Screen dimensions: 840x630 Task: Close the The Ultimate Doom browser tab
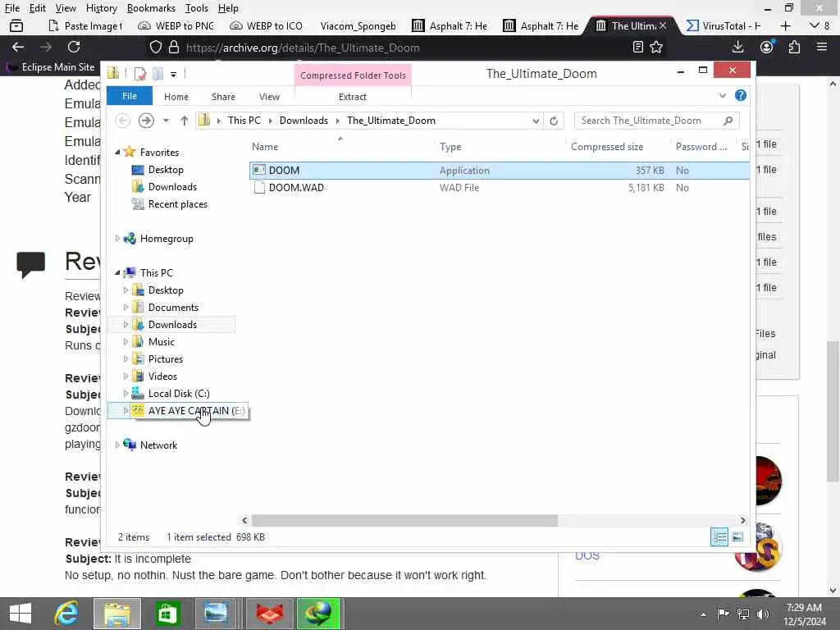tap(663, 25)
